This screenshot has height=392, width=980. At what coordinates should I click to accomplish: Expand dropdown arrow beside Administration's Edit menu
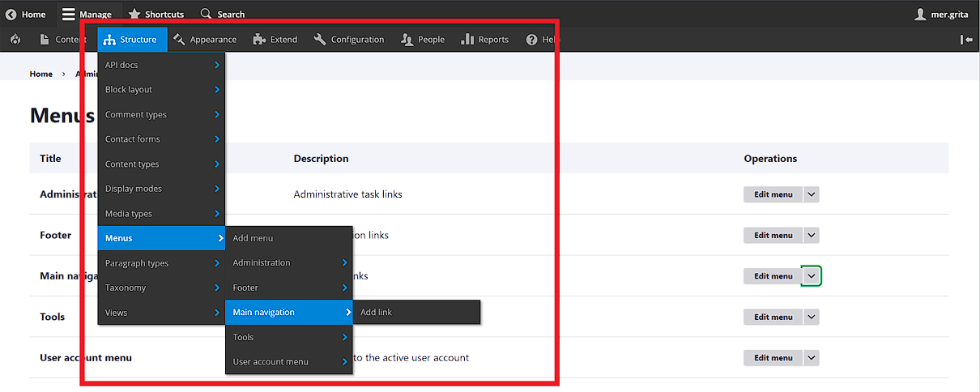pos(812,194)
